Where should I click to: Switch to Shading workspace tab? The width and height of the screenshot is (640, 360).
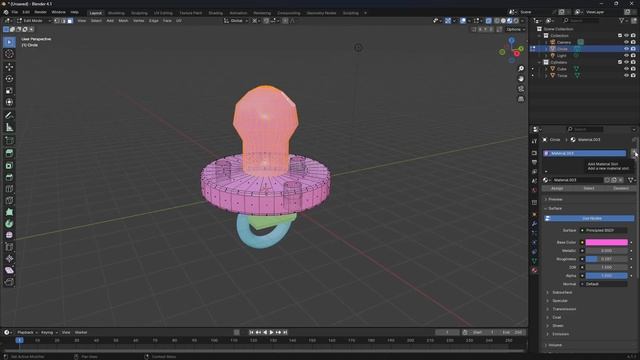pyautogui.click(x=216, y=13)
